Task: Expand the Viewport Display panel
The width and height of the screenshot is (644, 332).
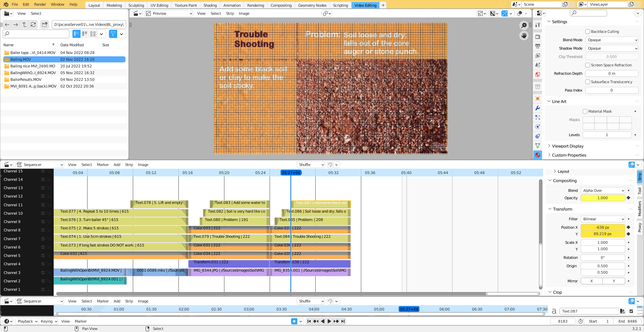Action: 568,146
